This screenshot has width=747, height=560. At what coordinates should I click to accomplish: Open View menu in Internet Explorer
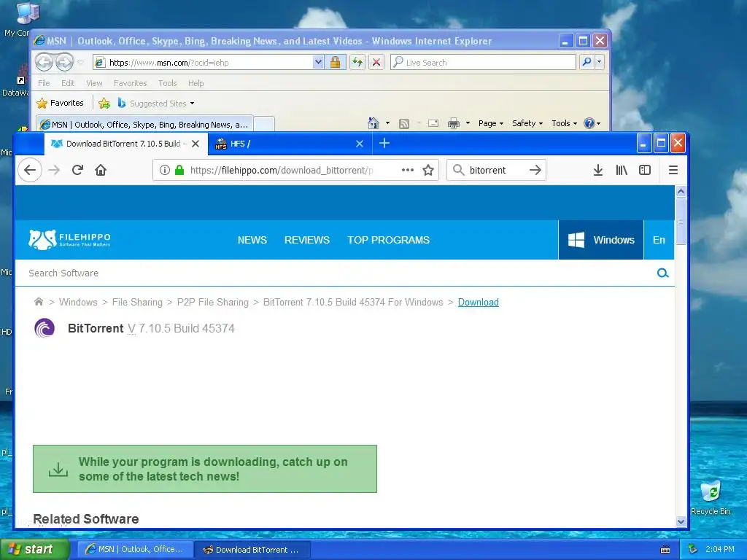point(94,83)
